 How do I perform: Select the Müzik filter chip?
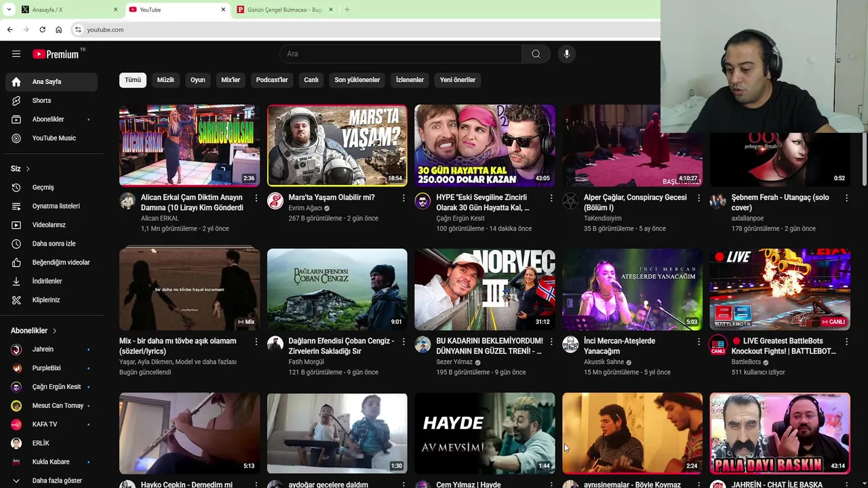[165, 80]
